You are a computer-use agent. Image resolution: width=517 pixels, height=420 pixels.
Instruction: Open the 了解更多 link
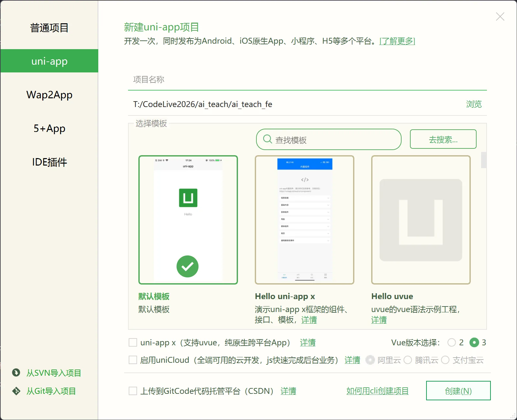[397, 41]
